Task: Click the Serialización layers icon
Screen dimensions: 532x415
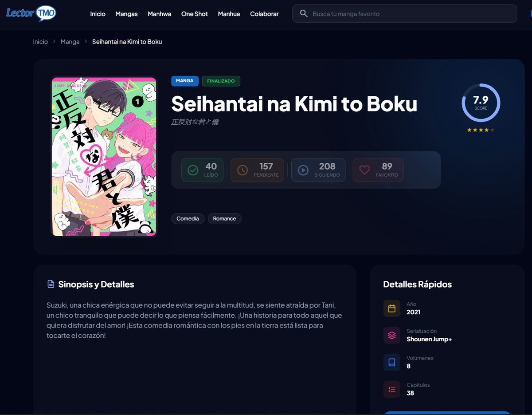Action: click(391, 336)
